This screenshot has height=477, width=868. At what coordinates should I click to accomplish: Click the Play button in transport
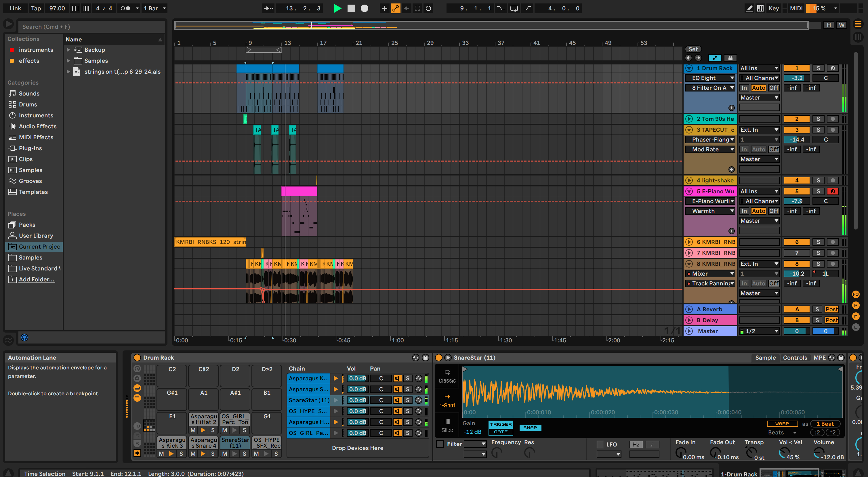[337, 8]
